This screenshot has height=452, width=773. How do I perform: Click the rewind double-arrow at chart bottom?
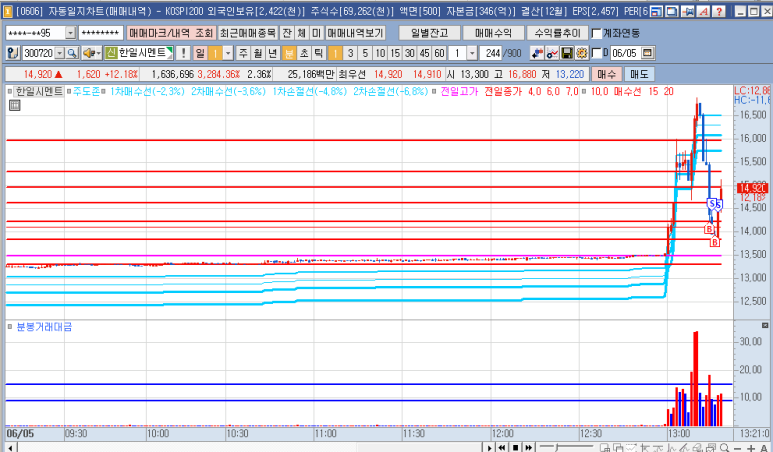pos(502,448)
